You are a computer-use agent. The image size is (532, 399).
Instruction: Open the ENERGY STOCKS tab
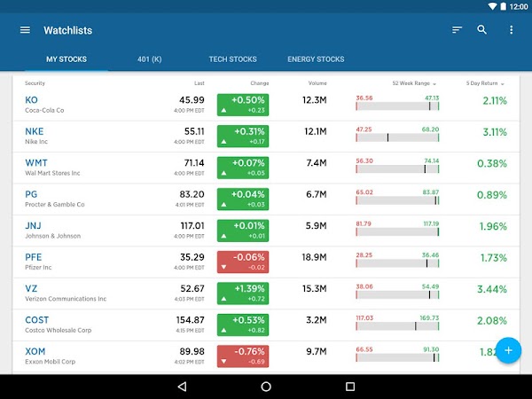(316, 59)
